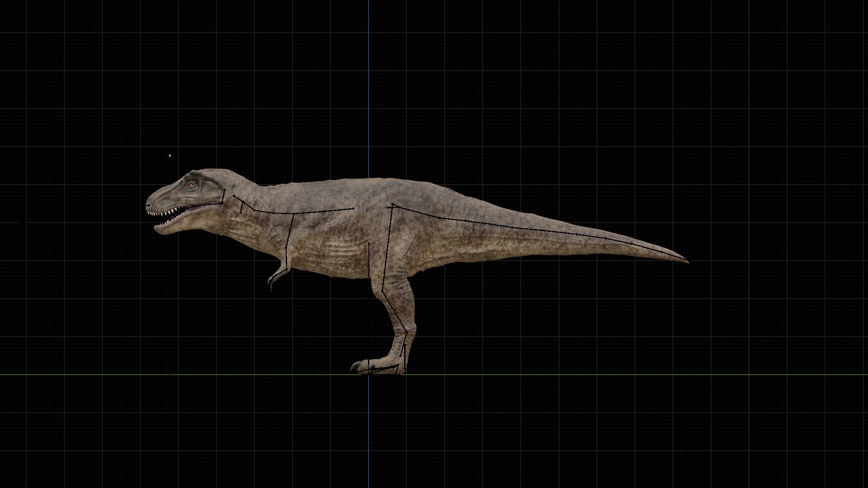This screenshot has width=868, height=488.
Task: Click the knee joint of the hind leg
Action: 382,291
